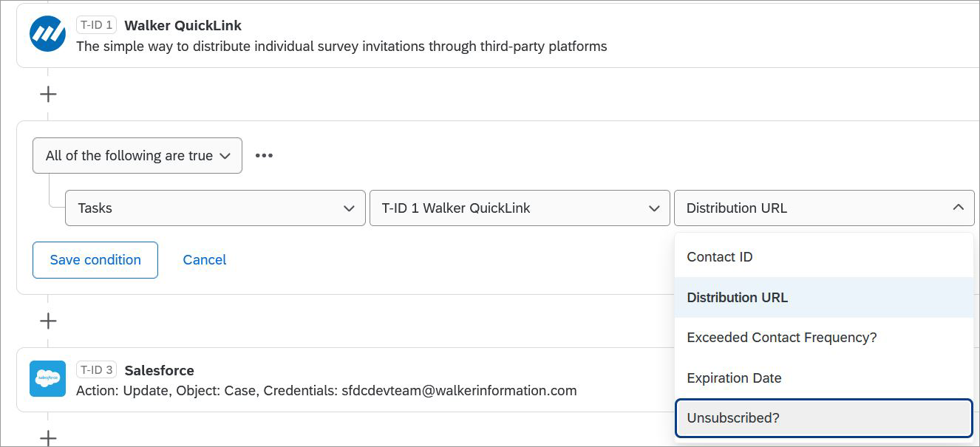Select Contact ID from the list
This screenshot has height=447, width=980.
[824, 257]
